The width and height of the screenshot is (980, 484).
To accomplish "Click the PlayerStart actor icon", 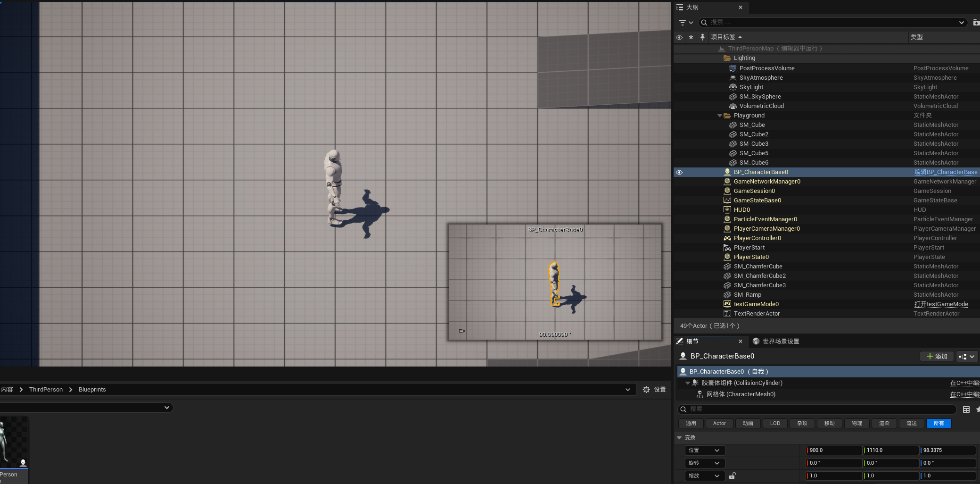I will (x=727, y=248).
